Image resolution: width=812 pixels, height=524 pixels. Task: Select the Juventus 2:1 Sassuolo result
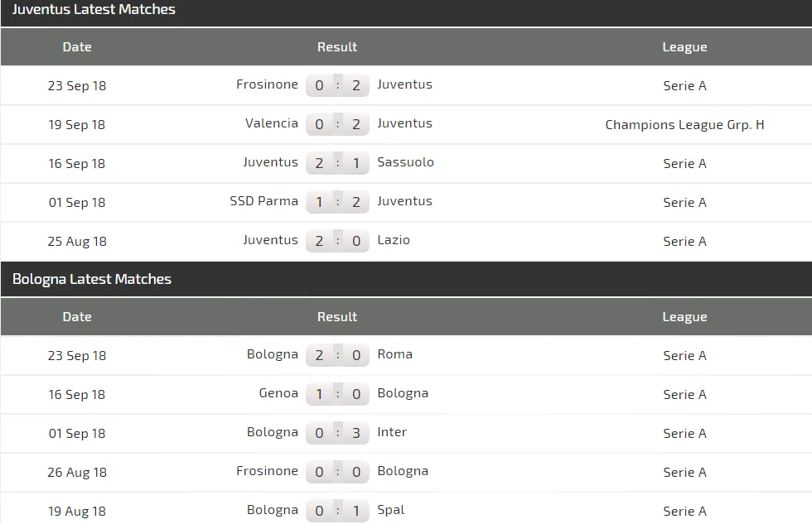coord(338,163)
